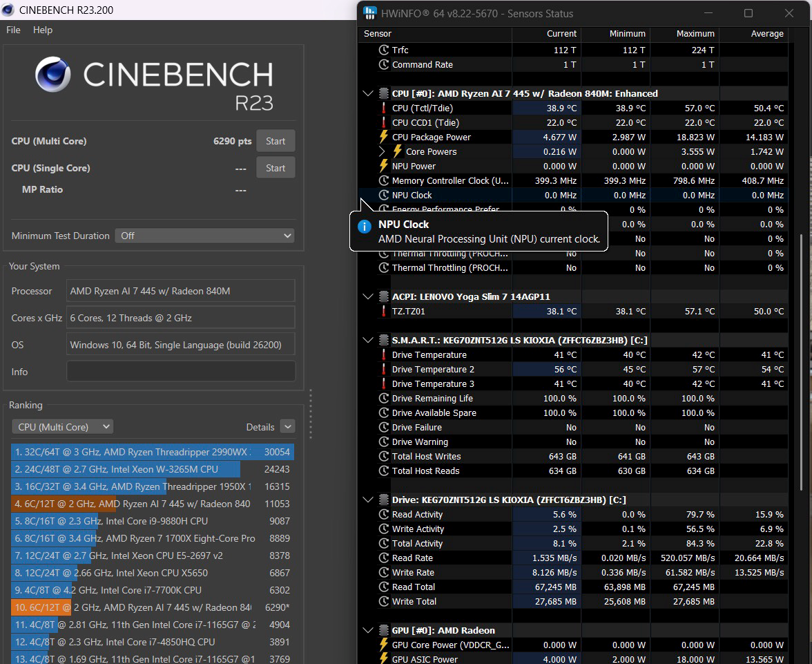Select the Xeon X5650 ranking entry
The image size is (812, 664).
click(x=152, y=573)
